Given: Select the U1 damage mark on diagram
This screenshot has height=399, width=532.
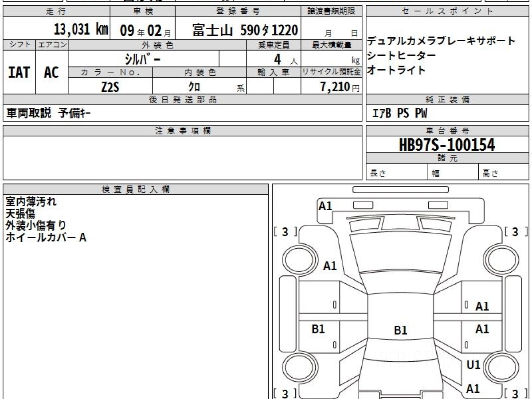Looking at the screenshot, I should pyautogui.click(x=473, y=365).
